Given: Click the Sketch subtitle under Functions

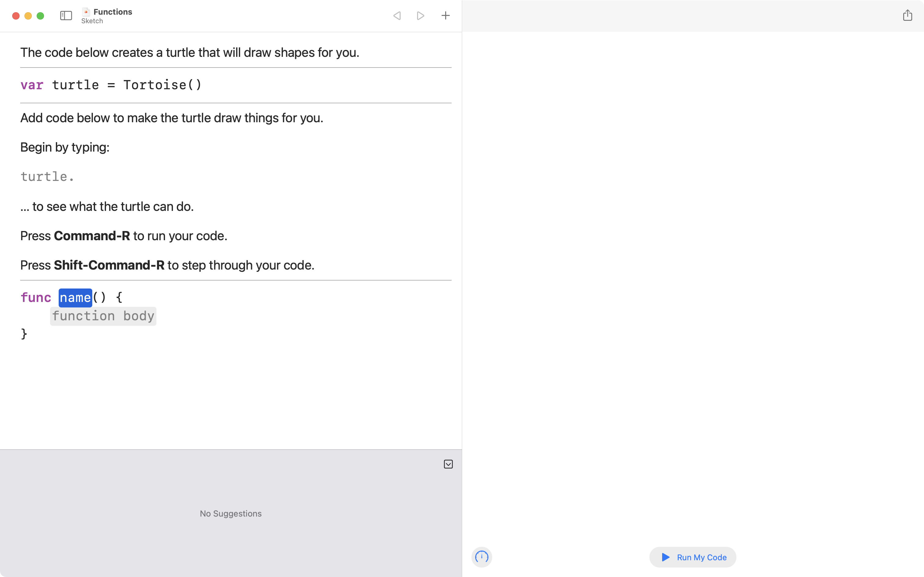Looking at the screenshot, I should pyautogui.click(x=92, y=21).
